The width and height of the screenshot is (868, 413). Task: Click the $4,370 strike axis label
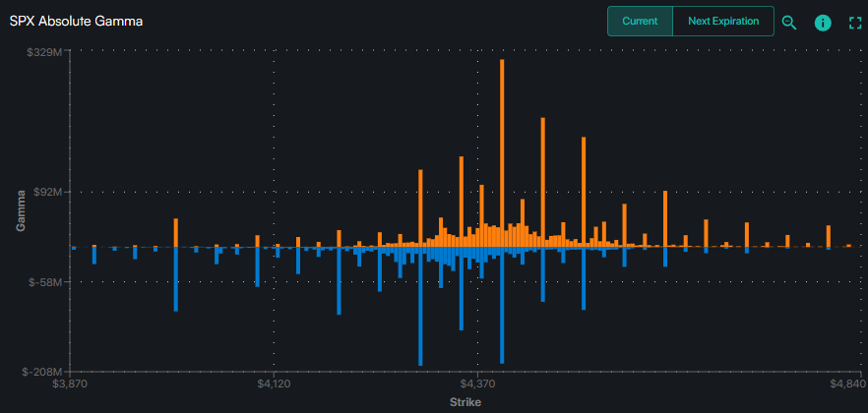click(477, 383)
